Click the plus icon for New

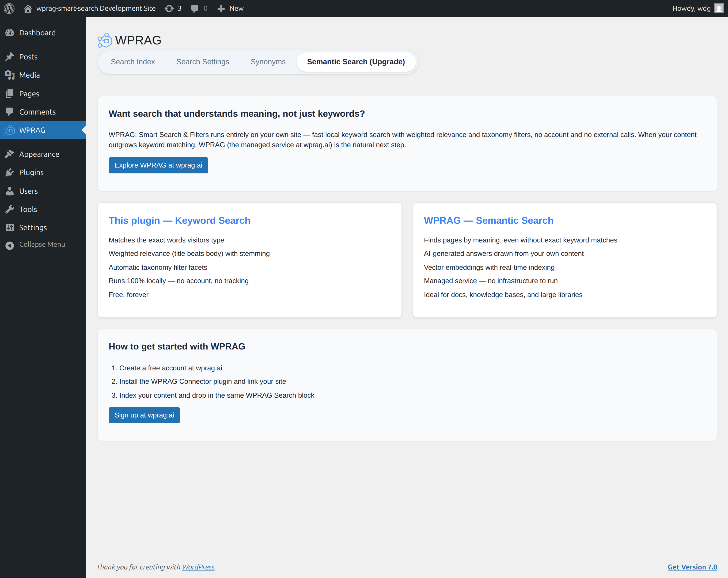click(221, 9)
